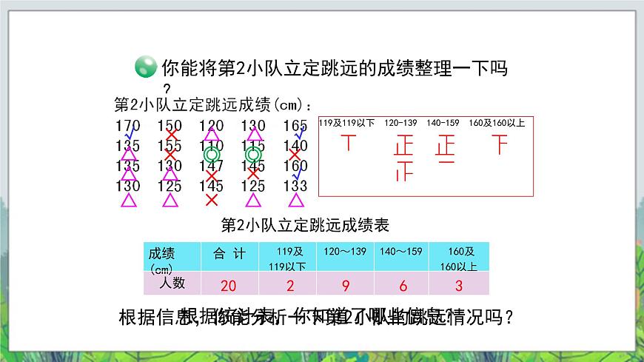Click the score 155 in the list

pos(170,145)
